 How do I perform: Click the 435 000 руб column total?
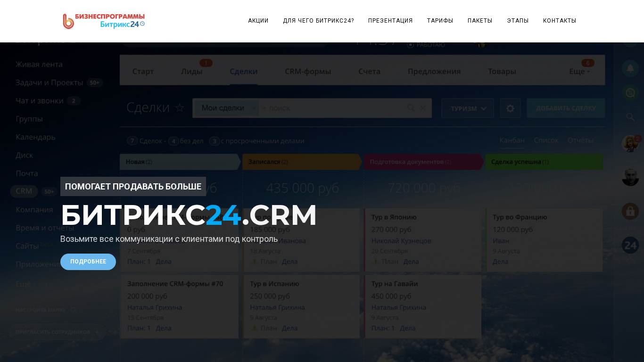click(x=303, y=188)
